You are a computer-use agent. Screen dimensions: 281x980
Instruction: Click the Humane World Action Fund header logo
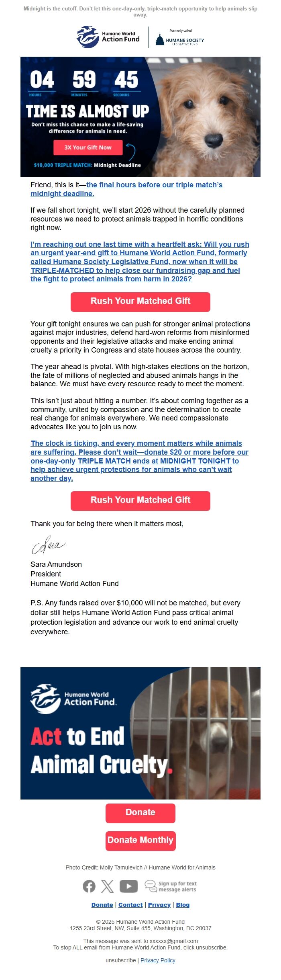point(108,36)
